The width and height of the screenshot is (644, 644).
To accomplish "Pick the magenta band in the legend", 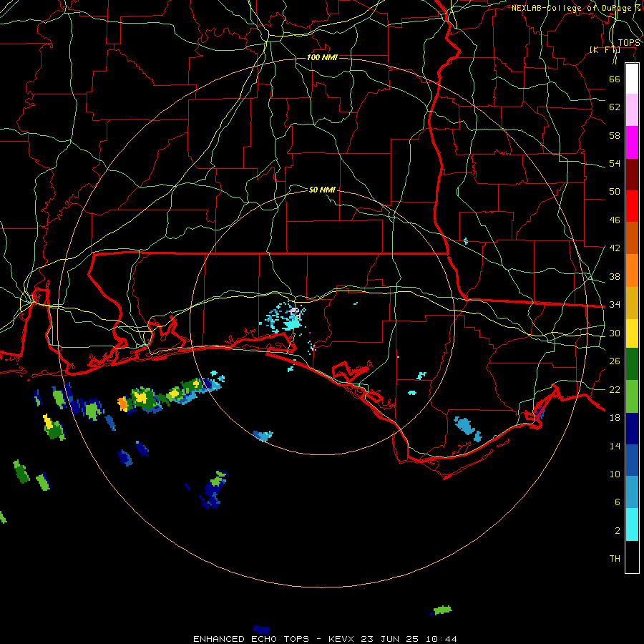I will click(x=632, y=142).
